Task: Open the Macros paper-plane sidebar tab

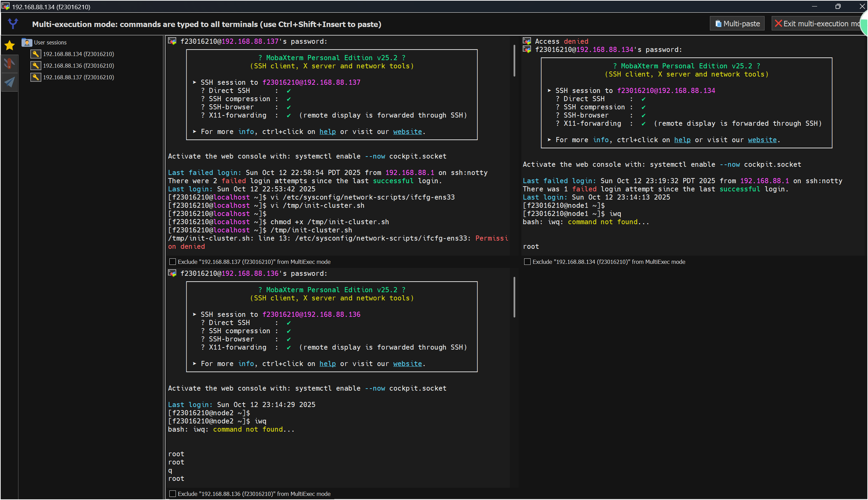Action: click(x=10, y=82)
